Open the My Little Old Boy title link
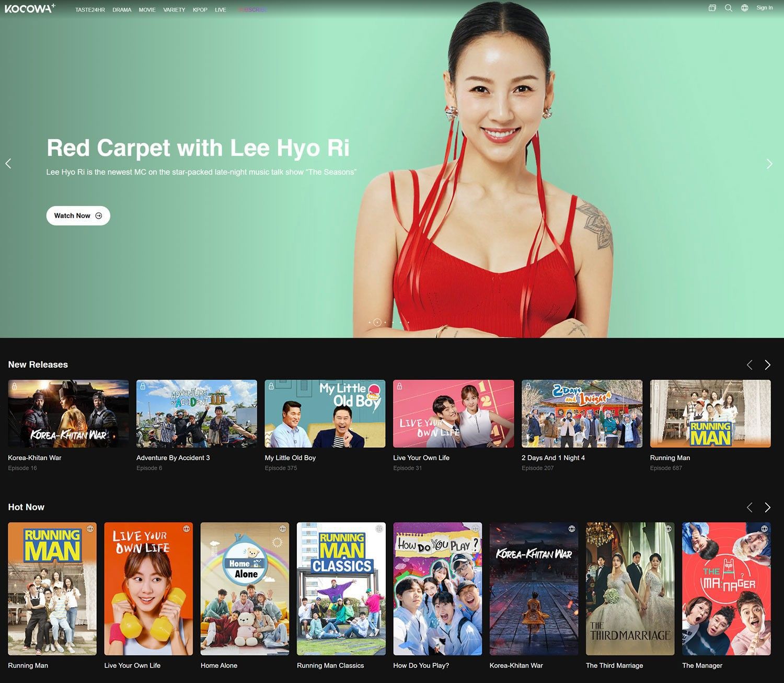Image resolution: width=784 pixels, height=683 pixels. [x=290, y=458]
